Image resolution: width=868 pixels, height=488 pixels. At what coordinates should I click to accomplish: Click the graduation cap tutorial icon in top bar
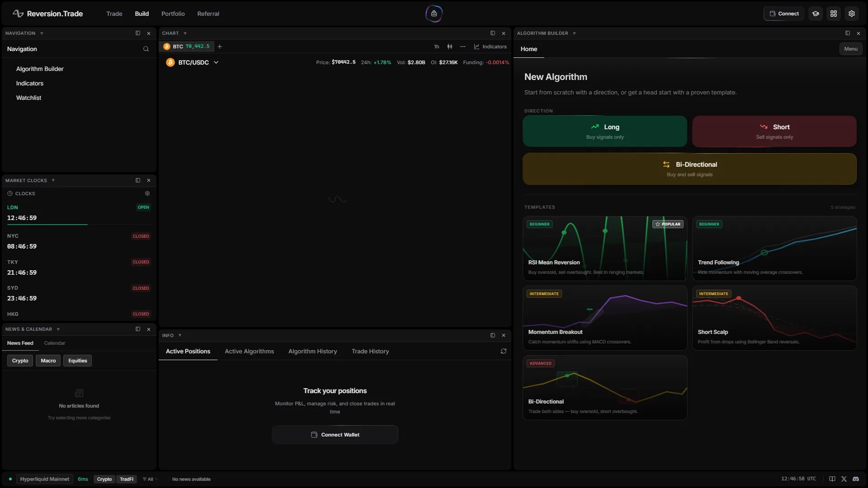[815, 14]
